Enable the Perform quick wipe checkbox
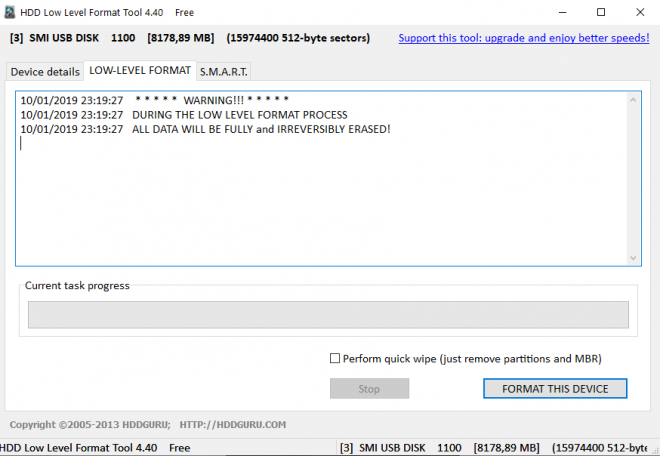 tap(335, 358)
